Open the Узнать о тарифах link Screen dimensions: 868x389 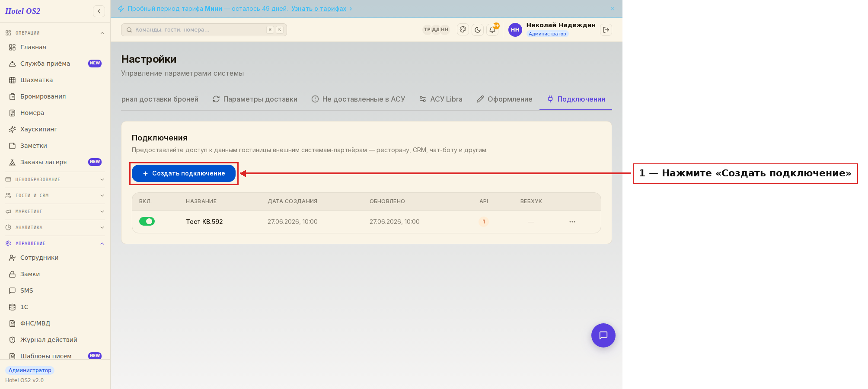[x=319, y=9]
